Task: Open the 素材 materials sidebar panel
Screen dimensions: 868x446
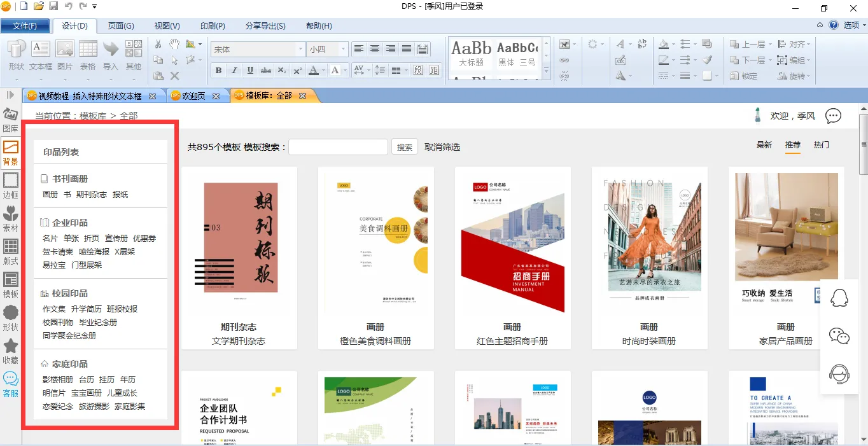Action: coord(10,218)
